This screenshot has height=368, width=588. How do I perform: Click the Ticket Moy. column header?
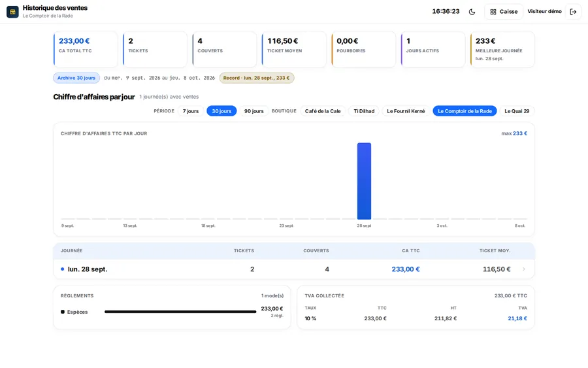click(495, 250)
